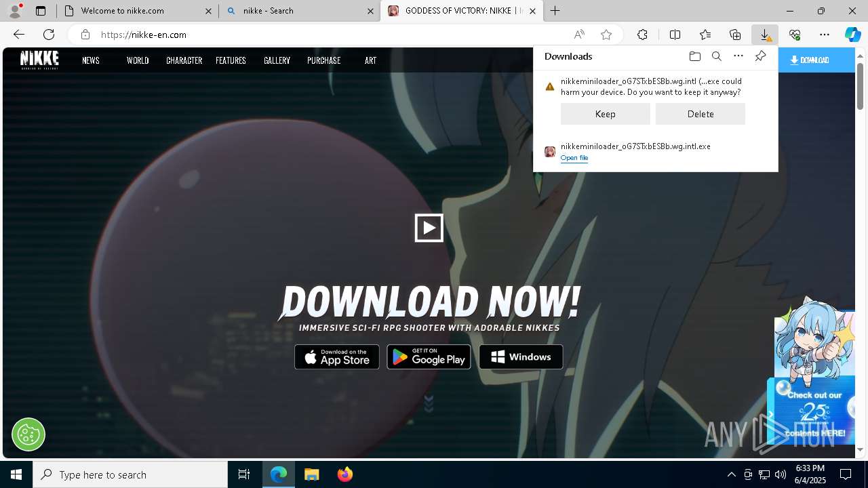Open Extensions puzzle icon

[x=642, y=35]
